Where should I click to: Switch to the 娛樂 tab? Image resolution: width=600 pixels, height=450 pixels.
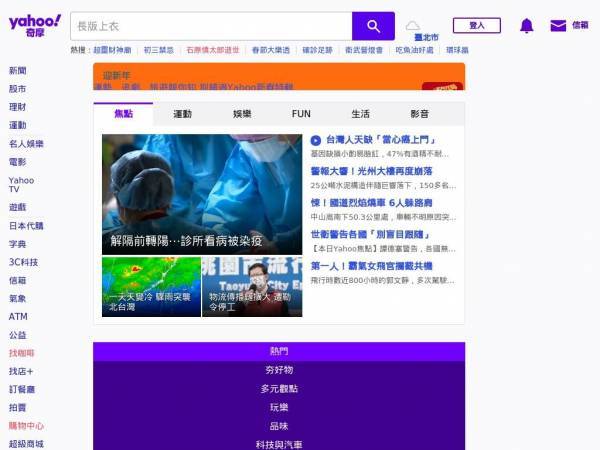point(242,114)
